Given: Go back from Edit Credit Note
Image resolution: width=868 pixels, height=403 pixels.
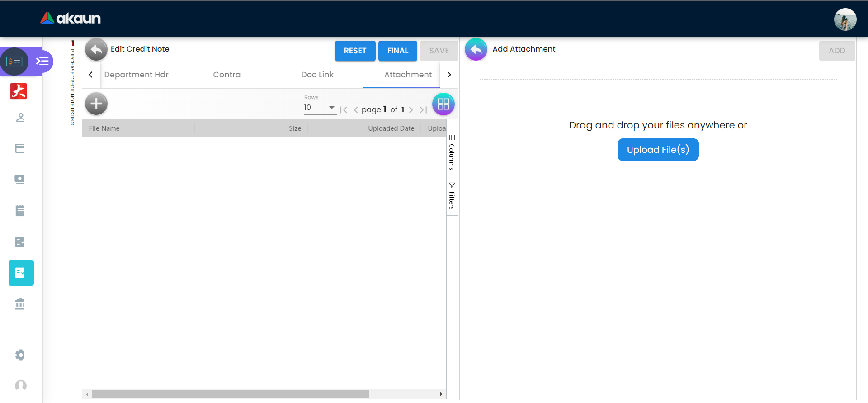Looking at the screenshot, I should (96, 50).
